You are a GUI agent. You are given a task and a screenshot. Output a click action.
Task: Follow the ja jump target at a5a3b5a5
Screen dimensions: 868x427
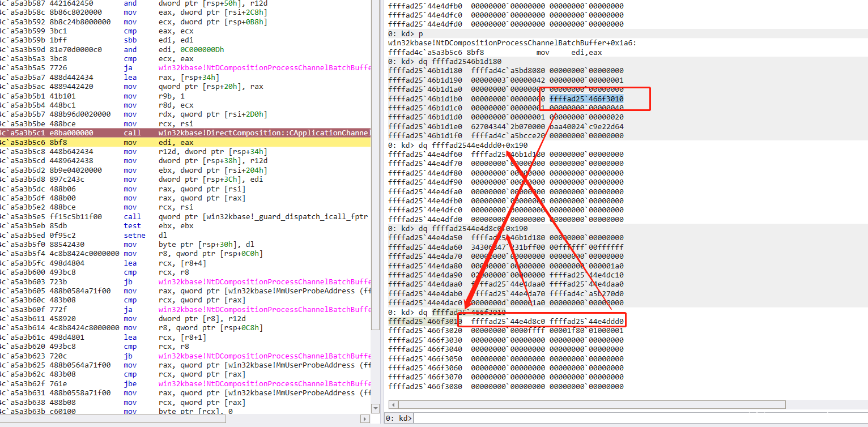pyautogui.click(x=264, y=68)
